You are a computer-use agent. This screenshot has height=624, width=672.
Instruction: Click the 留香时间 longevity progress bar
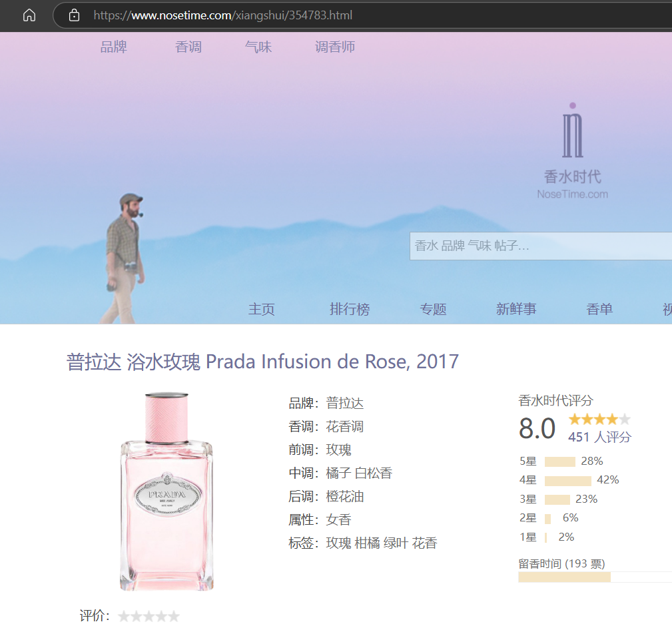point(593,577)
